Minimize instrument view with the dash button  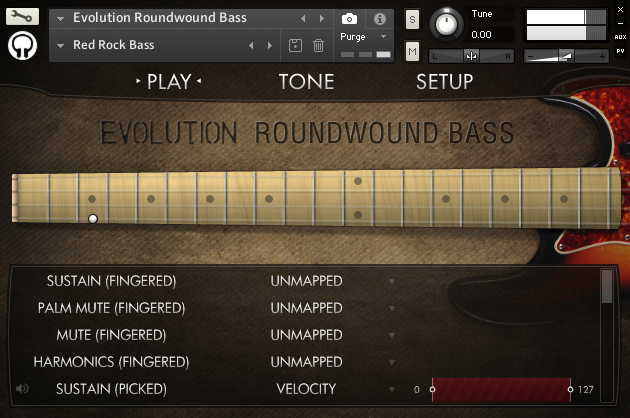620,23
